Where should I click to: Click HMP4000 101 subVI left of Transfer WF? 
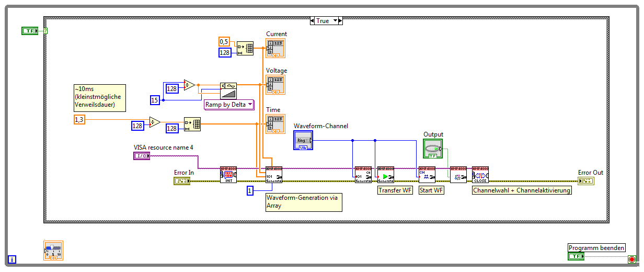coord(363,174)
